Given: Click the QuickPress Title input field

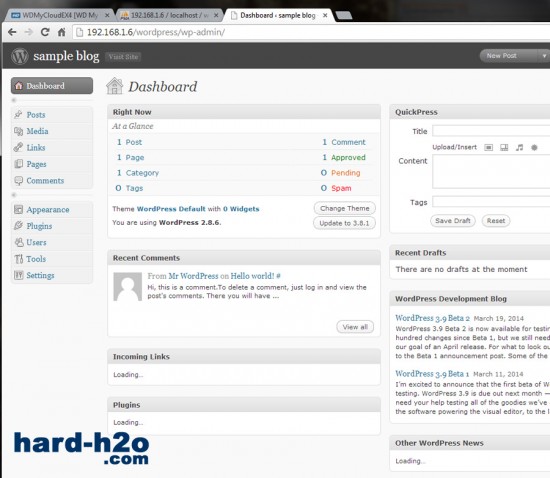Looking at the screenshot, I should pyautogui.click(x=491, y=131).
